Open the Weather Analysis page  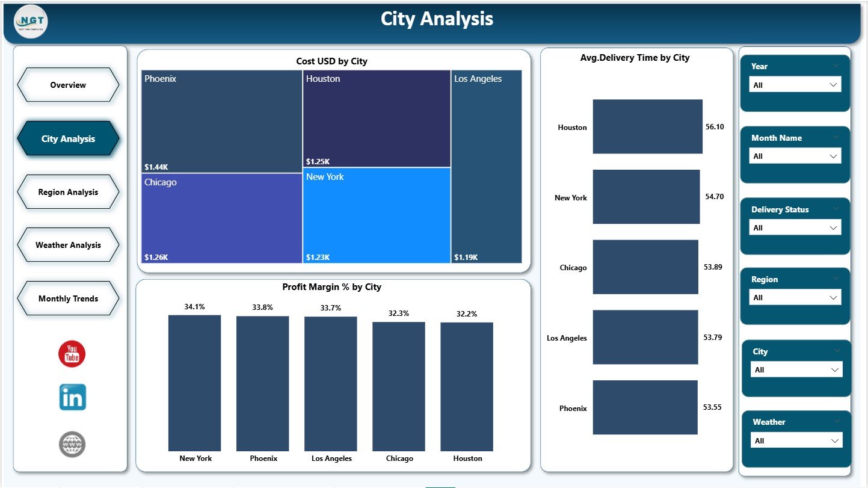68,245
